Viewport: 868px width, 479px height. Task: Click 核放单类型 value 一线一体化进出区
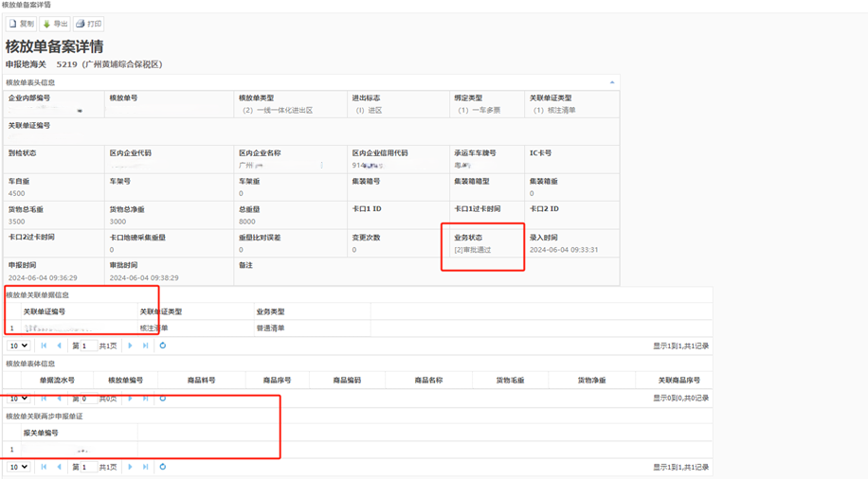click(x=278, y=110)
